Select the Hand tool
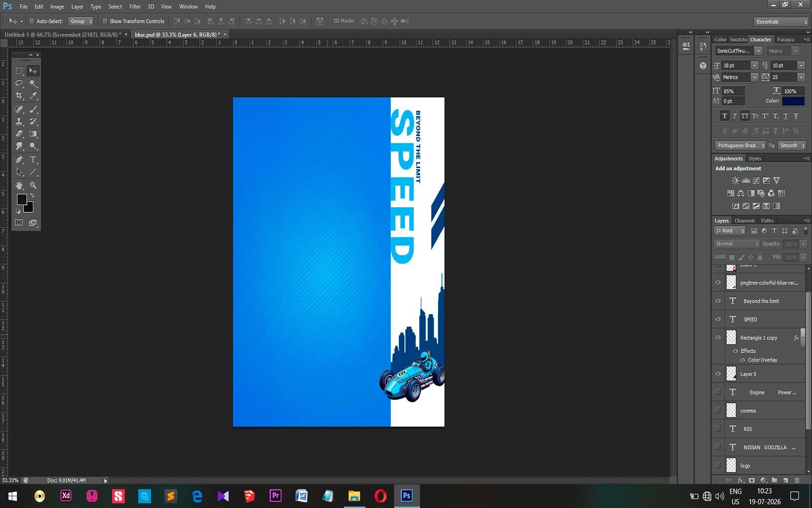Viewport: 812px width, 508px height. 19,185
